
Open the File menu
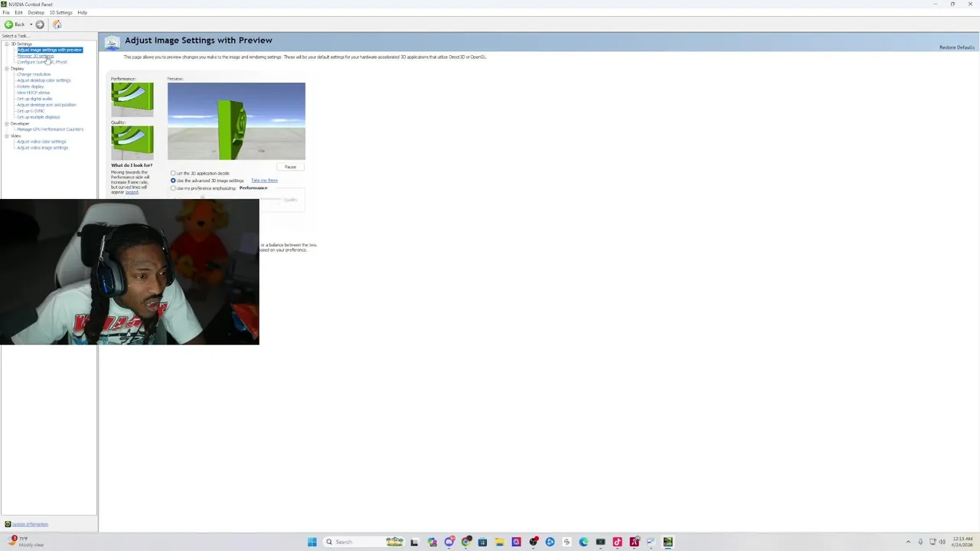[x=6, y=12]
